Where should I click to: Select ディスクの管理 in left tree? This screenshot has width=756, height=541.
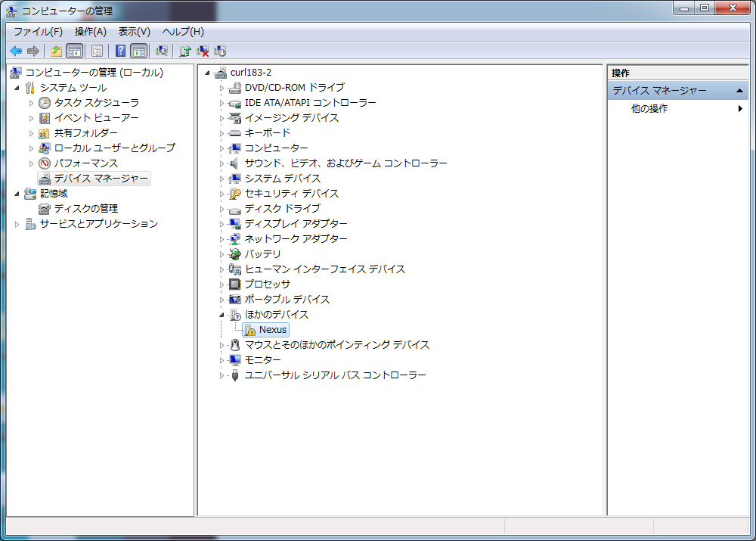point(85,209)
